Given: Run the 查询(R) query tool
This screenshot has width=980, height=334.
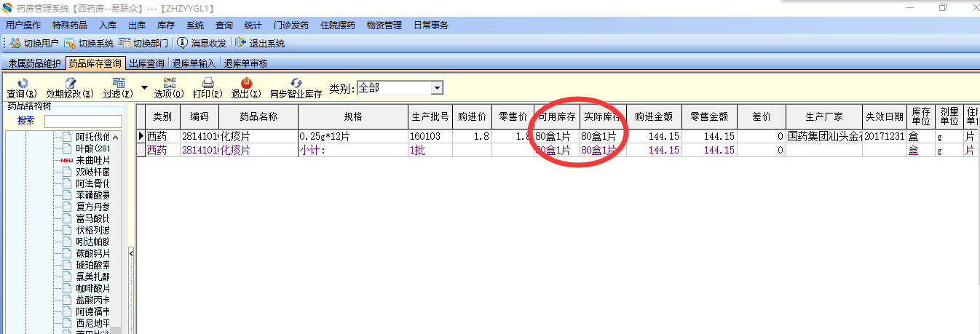Looking at the screenshot, I should click(23, 88).
